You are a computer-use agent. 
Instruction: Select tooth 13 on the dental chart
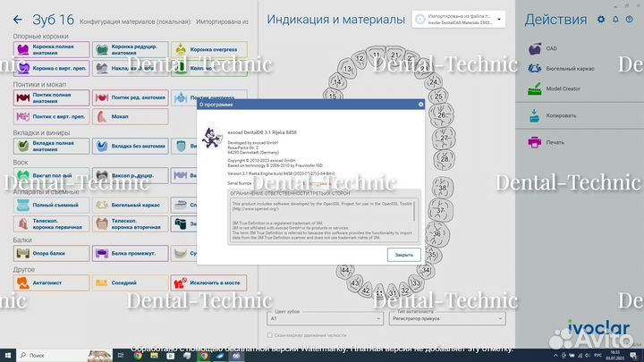coord(347,69)
